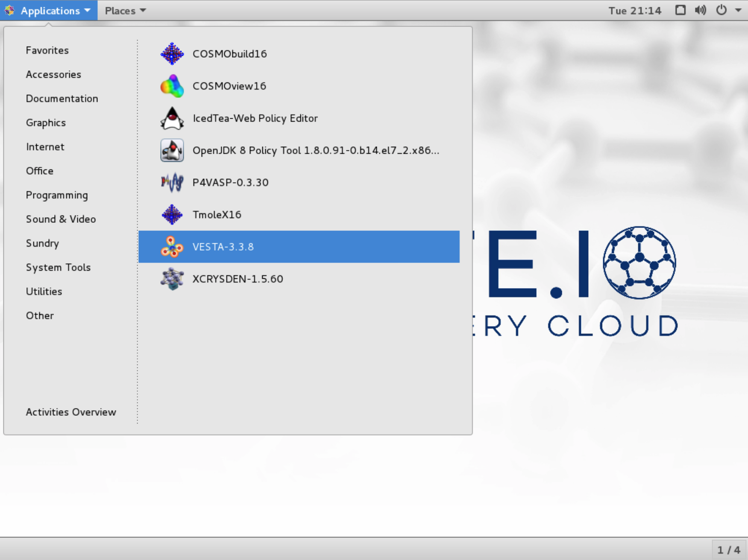Expand the Places menu

click(x=125, y=11)
